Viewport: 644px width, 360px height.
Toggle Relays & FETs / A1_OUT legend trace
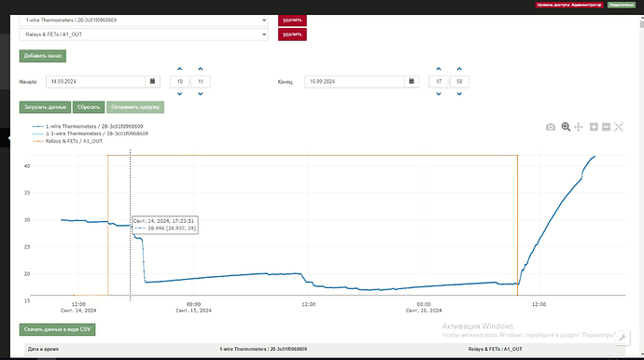tap(67, 141)
